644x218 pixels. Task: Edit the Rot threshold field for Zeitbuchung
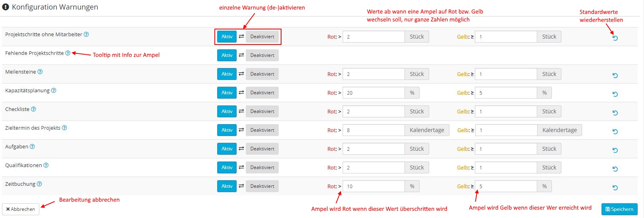point(374,186)
